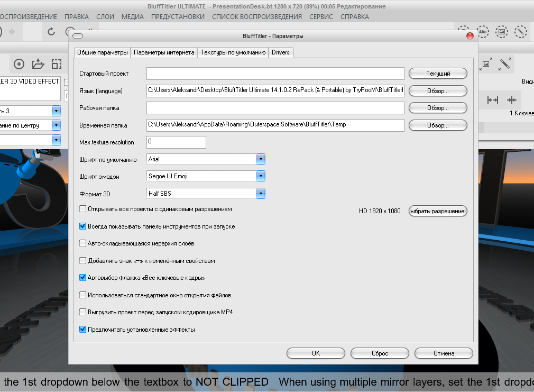This screenshot has height=392, width=534.
Task: Click the 'HD 1920 x 1080' resolution text
Action: 380,211
